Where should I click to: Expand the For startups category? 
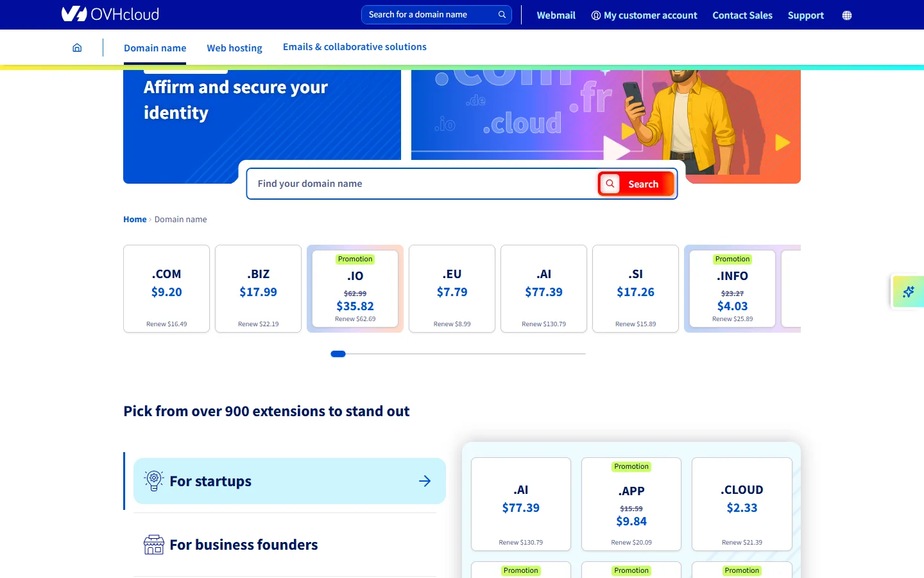[x=289, y=481]
